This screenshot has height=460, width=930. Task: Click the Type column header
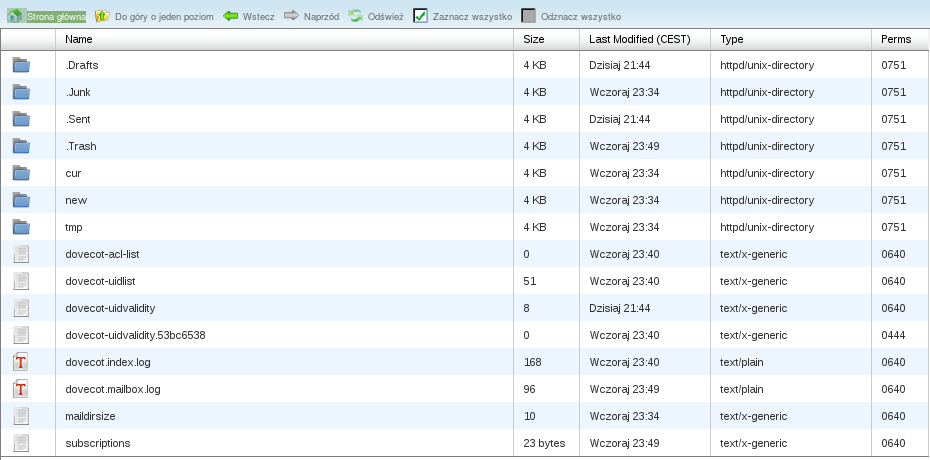732,39
